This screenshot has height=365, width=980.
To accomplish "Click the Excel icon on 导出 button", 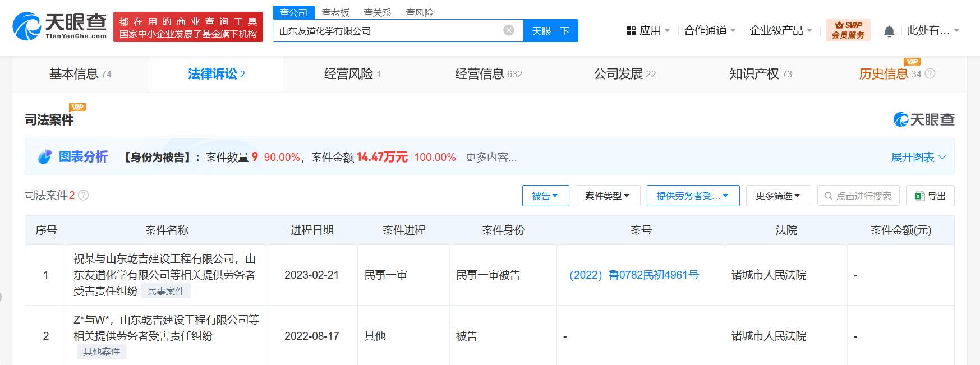I will pos(919,196).
